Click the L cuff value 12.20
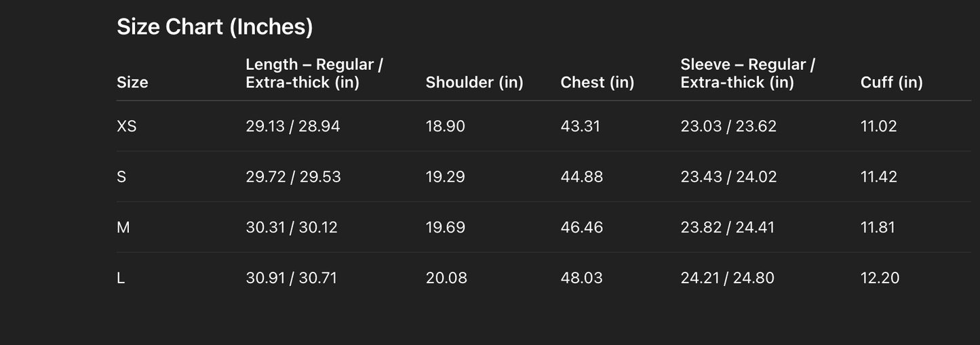This screenshot has height=345, width=980. point(880,278)
